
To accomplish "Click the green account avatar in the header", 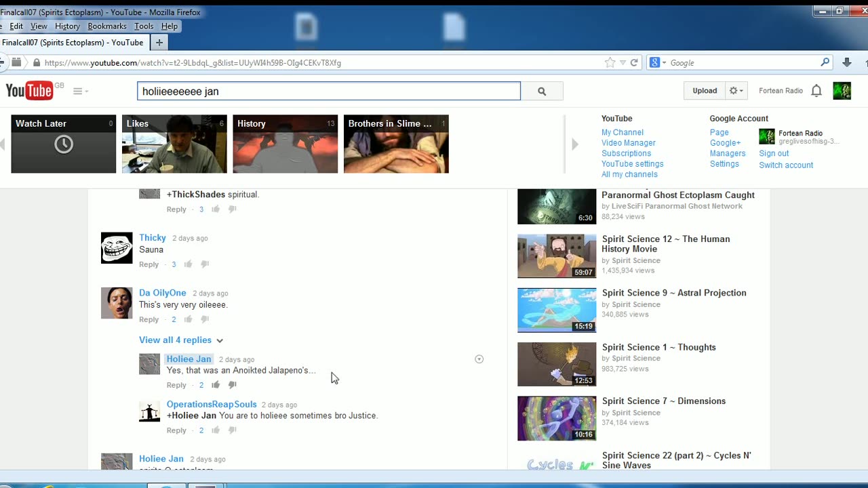I will tap(842, 91).
